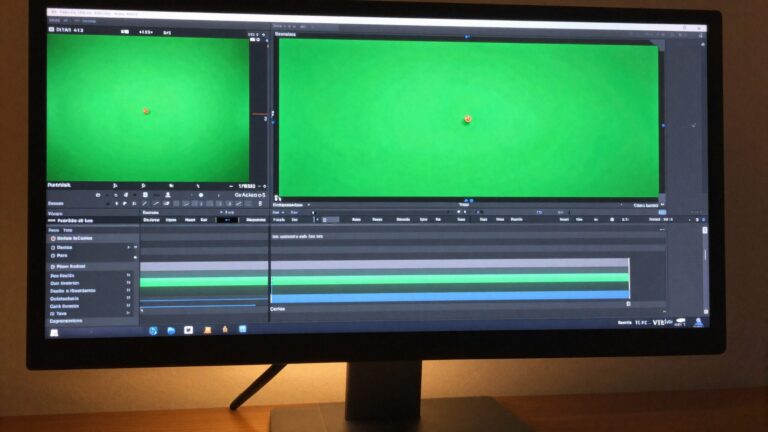Click the end marker below the blue clip's right edge
The height and width of the screenshot is (432, 768).
click(628, 304)
